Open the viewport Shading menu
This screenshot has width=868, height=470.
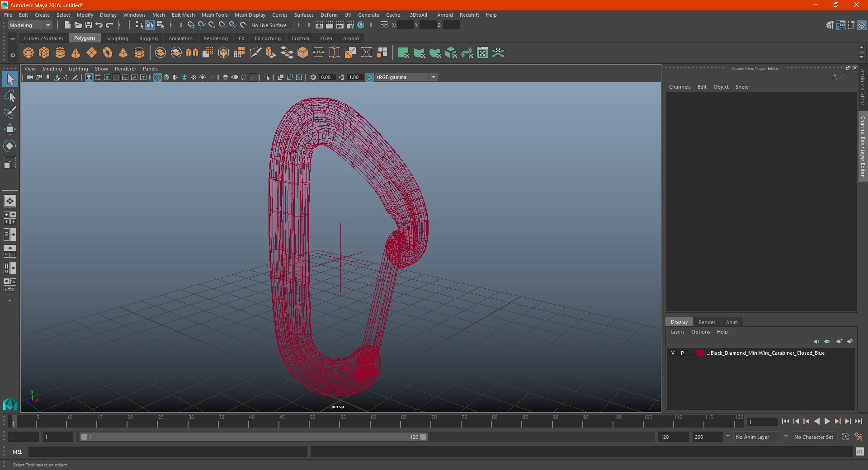pos(52,69)
